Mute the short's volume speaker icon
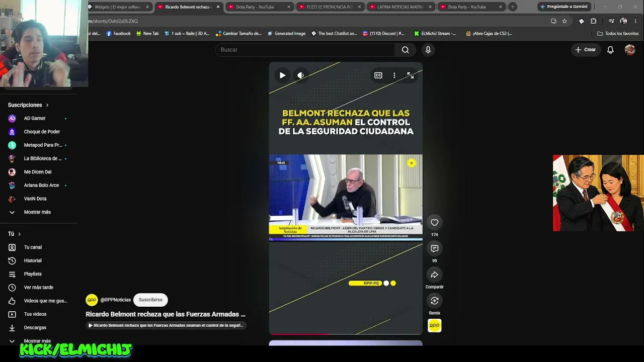This screenshot has height=362, width=644. click(x=300, y=75)
